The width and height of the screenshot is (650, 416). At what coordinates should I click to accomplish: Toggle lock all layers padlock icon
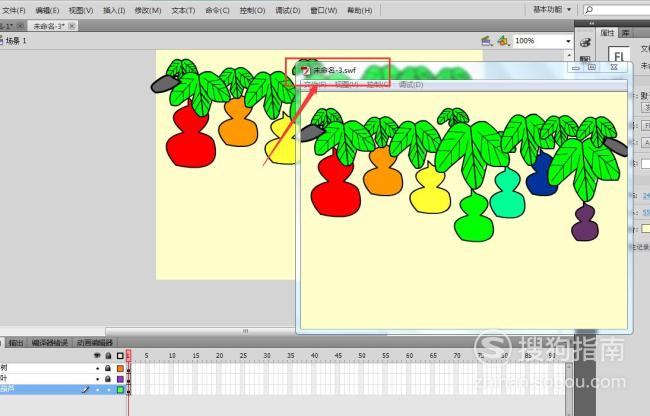click(108, 356)
